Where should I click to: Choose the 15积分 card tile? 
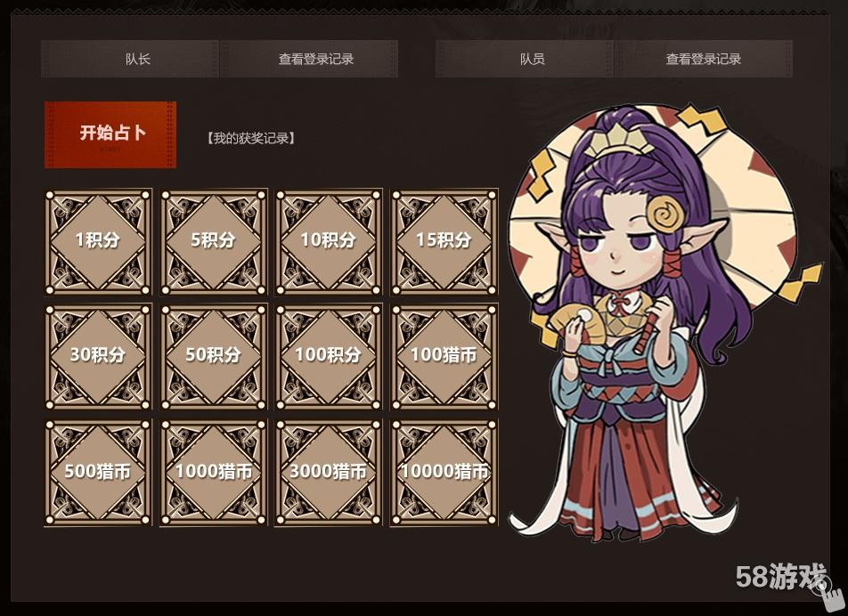444,241
